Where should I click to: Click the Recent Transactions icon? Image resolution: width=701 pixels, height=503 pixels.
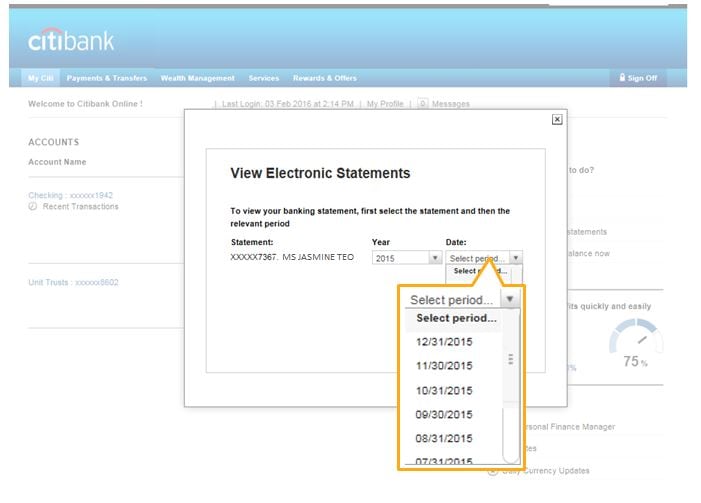click(33, 207)
